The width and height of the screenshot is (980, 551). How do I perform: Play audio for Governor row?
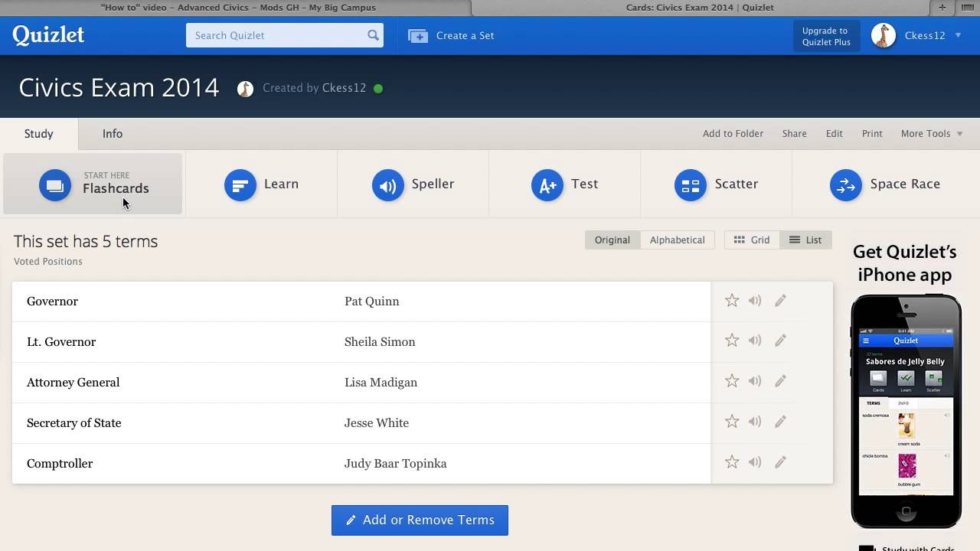click(x=755, y=301)
